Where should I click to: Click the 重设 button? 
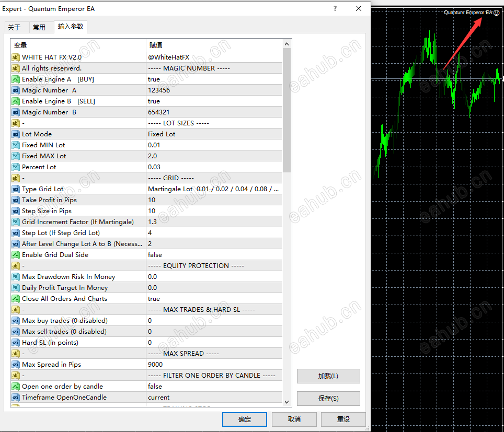tap(343, 419)
